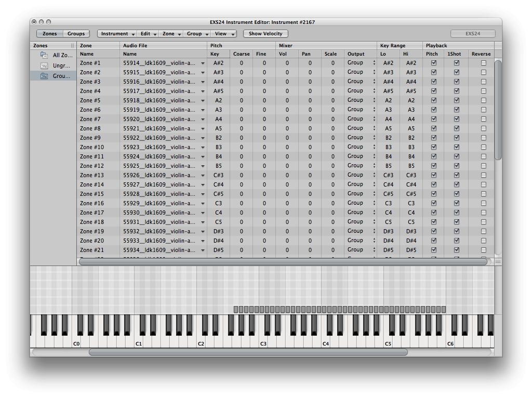Open the Group menu
Image resolution: width=532 pixels, height=398 pixels.
click(197, 34)
